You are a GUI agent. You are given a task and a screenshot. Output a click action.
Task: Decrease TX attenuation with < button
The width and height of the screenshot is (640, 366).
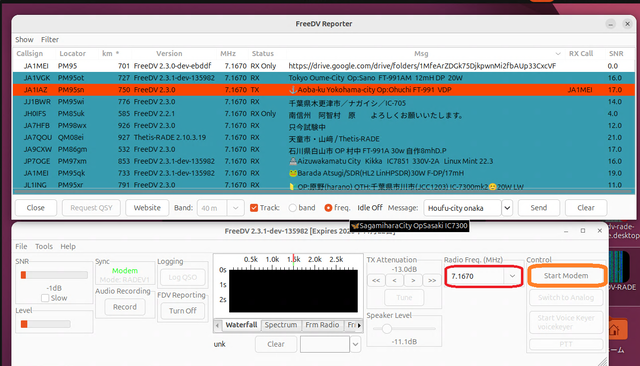(x=395, y=280)
